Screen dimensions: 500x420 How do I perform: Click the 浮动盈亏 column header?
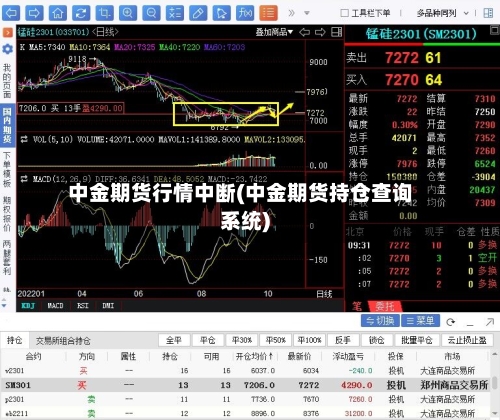pos(348,356)
